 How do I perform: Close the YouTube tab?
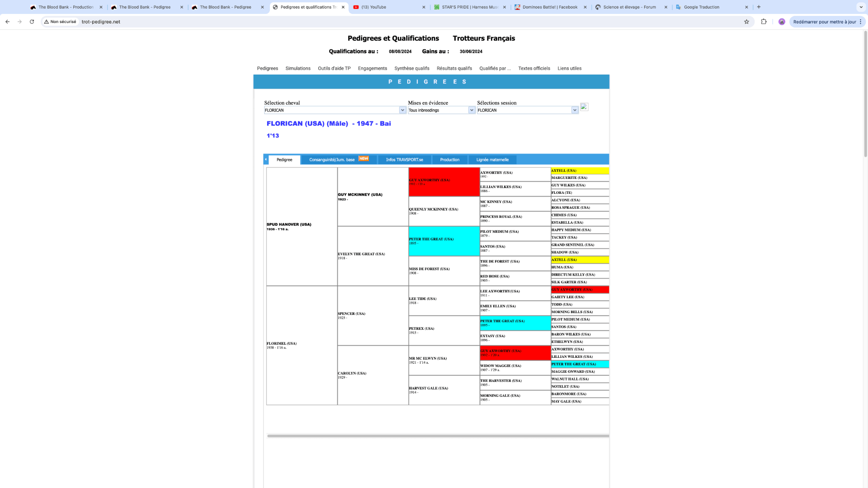pyautogui.click(x=424, y=7)
